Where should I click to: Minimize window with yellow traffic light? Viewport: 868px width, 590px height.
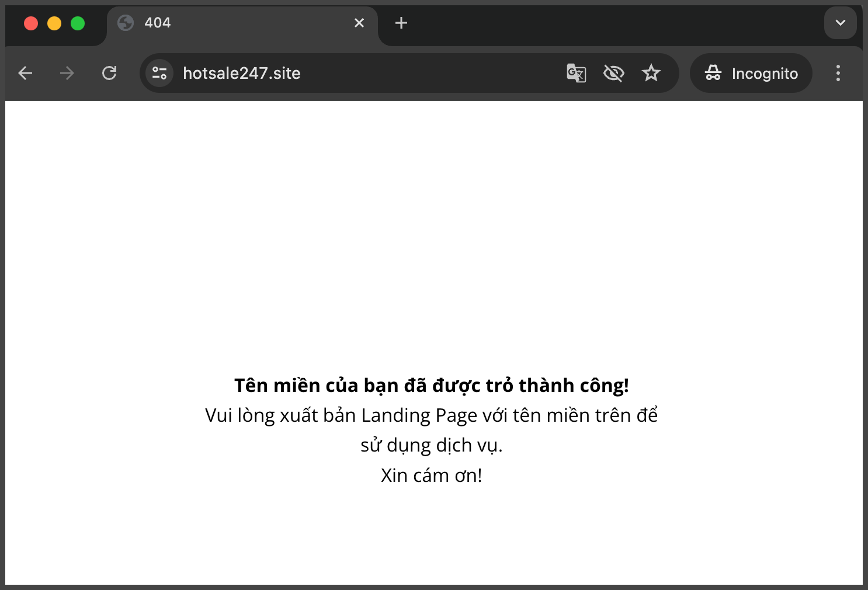(x=54, y=23)
